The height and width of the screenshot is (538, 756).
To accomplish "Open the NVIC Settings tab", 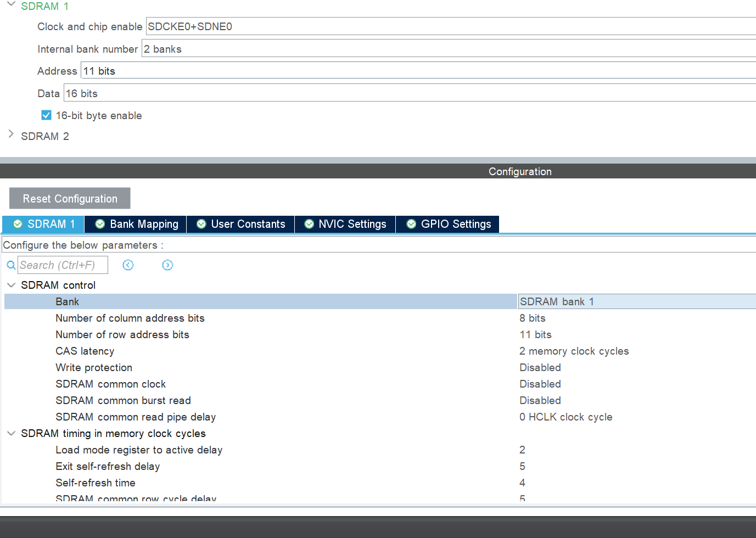I will click(346, 224).
